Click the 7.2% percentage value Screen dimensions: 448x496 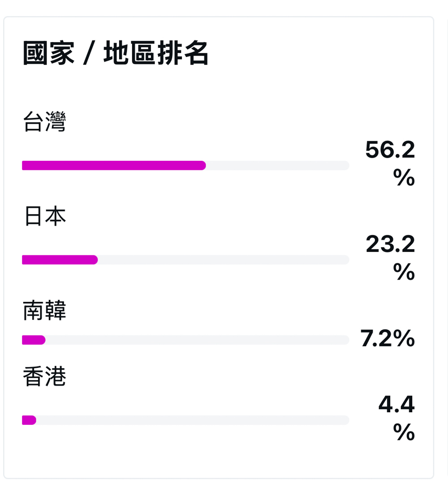387,338
